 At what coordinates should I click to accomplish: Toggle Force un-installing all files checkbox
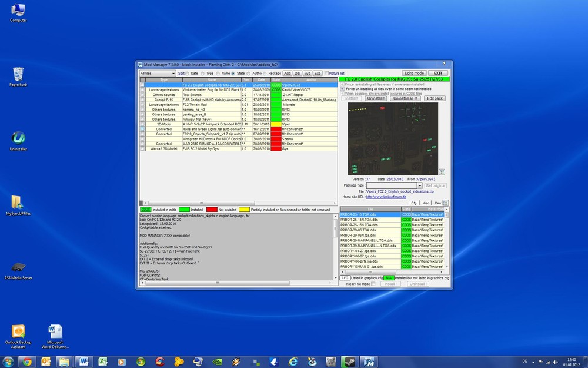pos(342,89)
